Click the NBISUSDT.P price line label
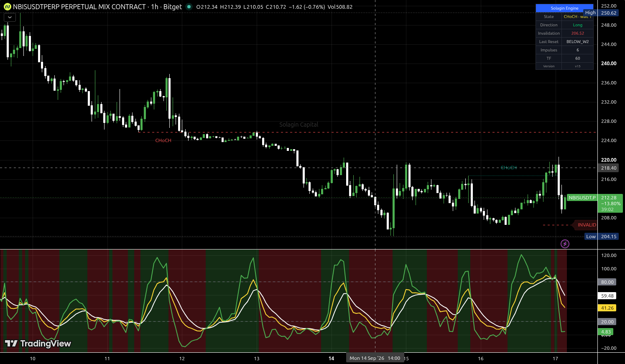Viewport: 625px width, 364px height. [582, 198]
